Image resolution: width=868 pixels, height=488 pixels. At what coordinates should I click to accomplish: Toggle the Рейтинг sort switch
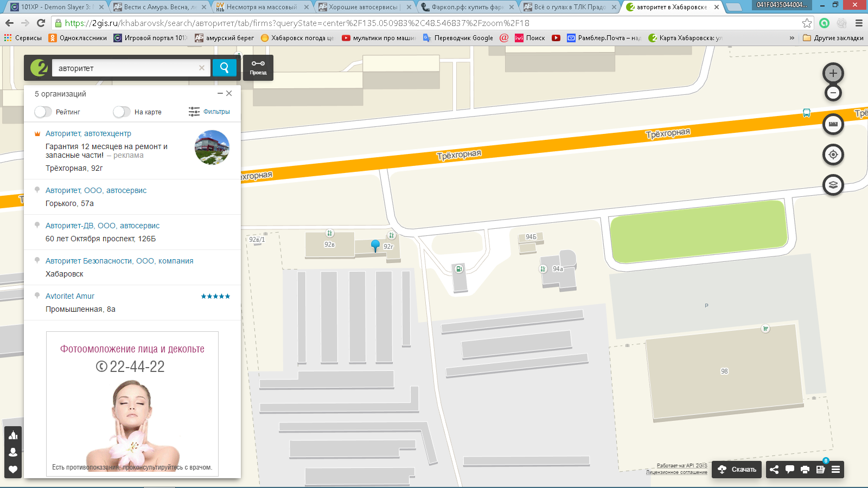point(43,112)
